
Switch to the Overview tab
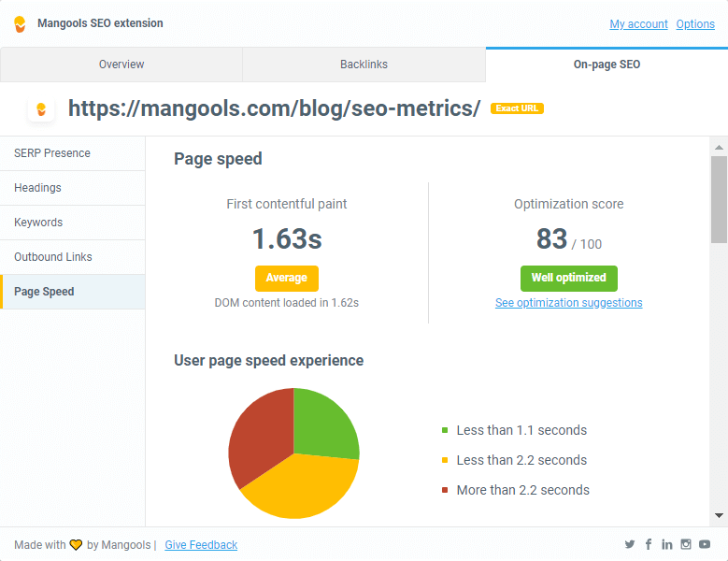121,65
